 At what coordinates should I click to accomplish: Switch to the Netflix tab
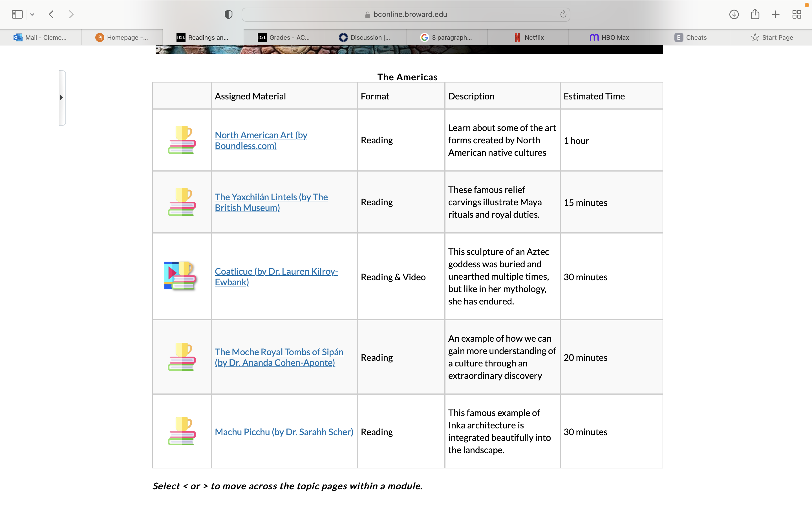point(528,37)
